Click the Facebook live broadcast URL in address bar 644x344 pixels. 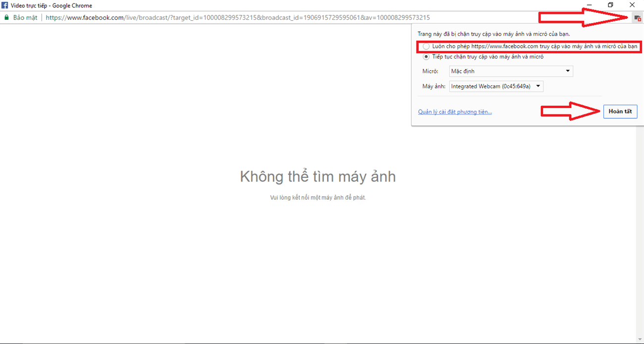(238, 17)
